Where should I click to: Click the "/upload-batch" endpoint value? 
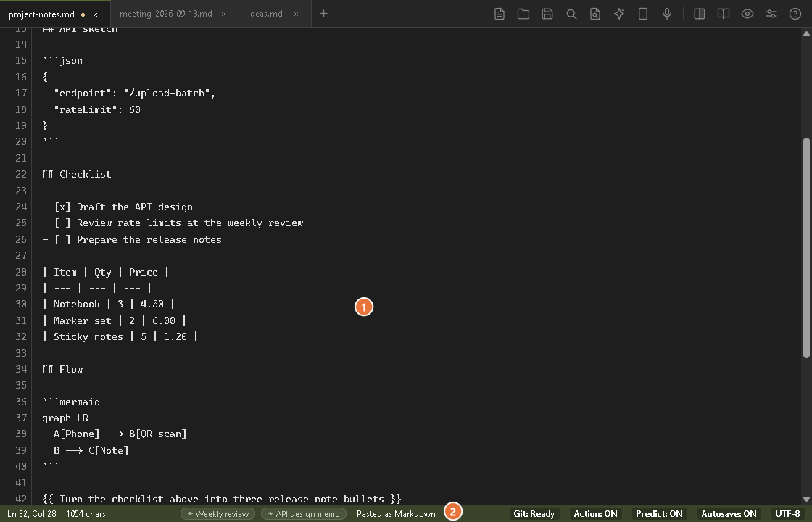pyautogui.click(x=167, y=93)
